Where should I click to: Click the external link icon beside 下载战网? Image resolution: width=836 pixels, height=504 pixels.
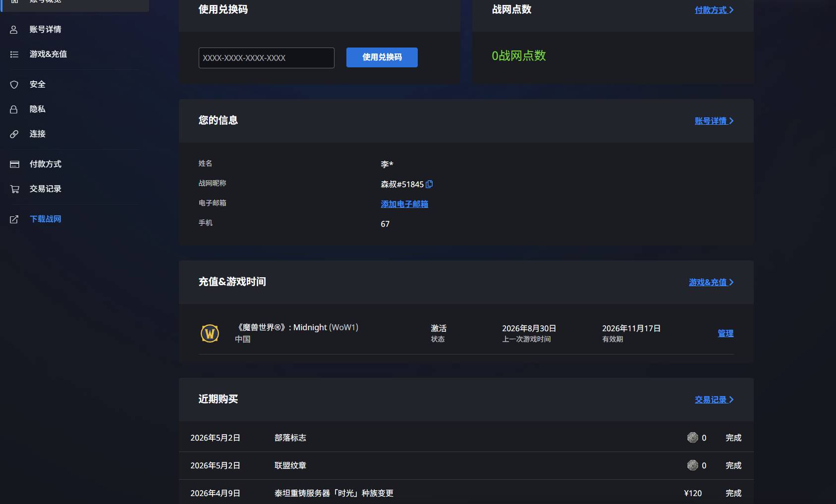[x=14, y=219]
